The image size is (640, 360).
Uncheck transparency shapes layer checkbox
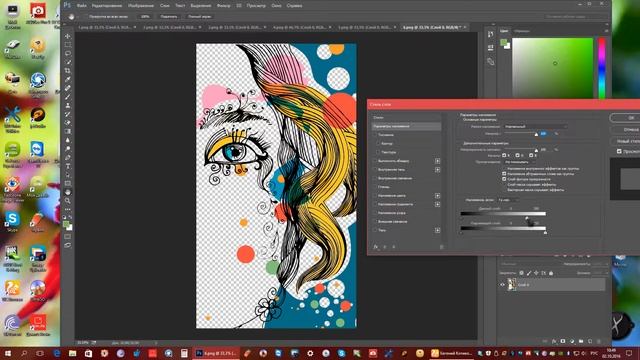[504, 179]
